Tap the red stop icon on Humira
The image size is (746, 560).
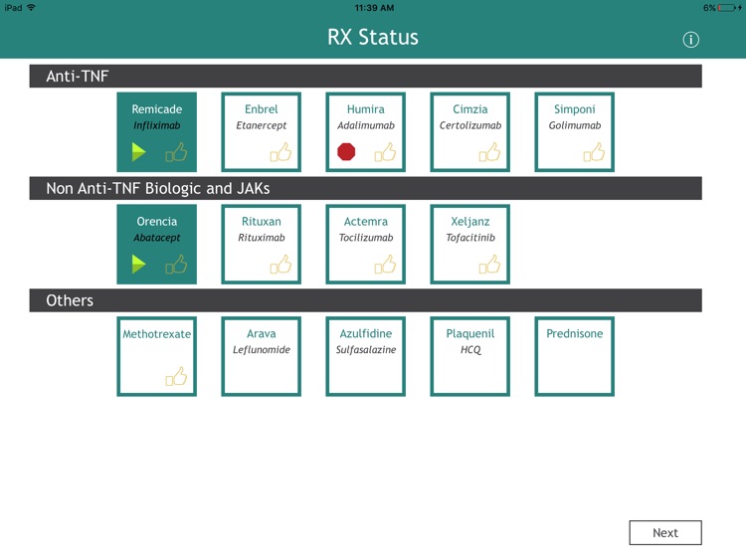click(346, 152)
